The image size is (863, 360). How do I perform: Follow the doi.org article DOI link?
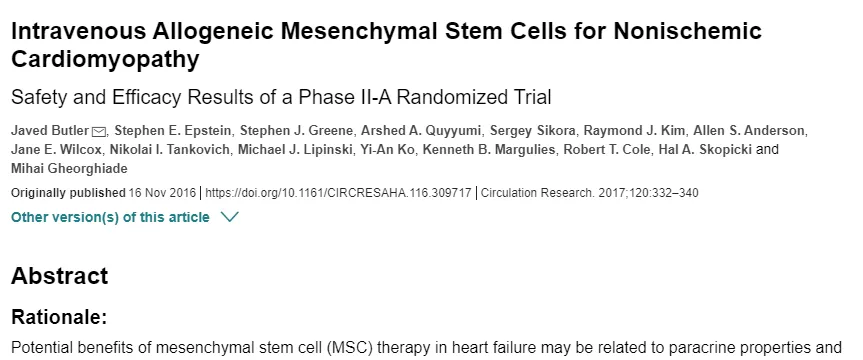pyautogui.click(x=338, y=193)
